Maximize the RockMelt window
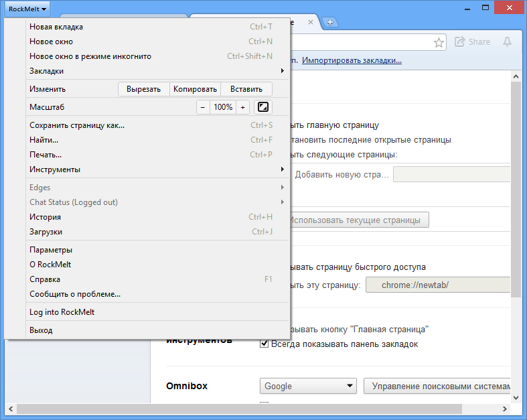527x420 pixels. pyautogui.click(x=485, y=7)
